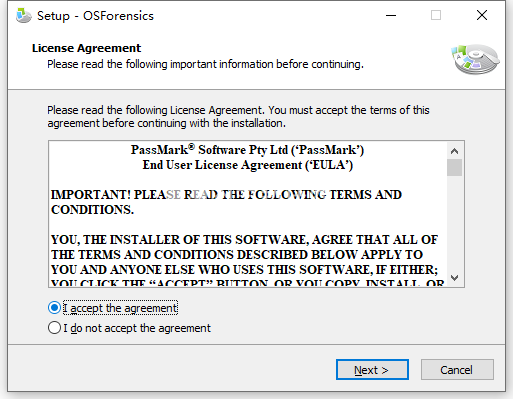Viewport: 513px width, 399px height.
Task: Click the OSForensics disk logo in header
Action: tap(475, 59)
